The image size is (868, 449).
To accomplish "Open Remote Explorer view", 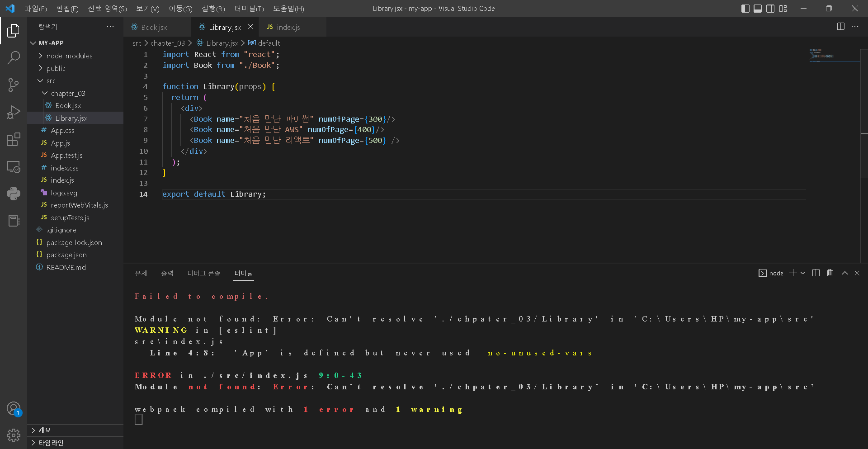I will pyautogui.click(x=14, y=167).
